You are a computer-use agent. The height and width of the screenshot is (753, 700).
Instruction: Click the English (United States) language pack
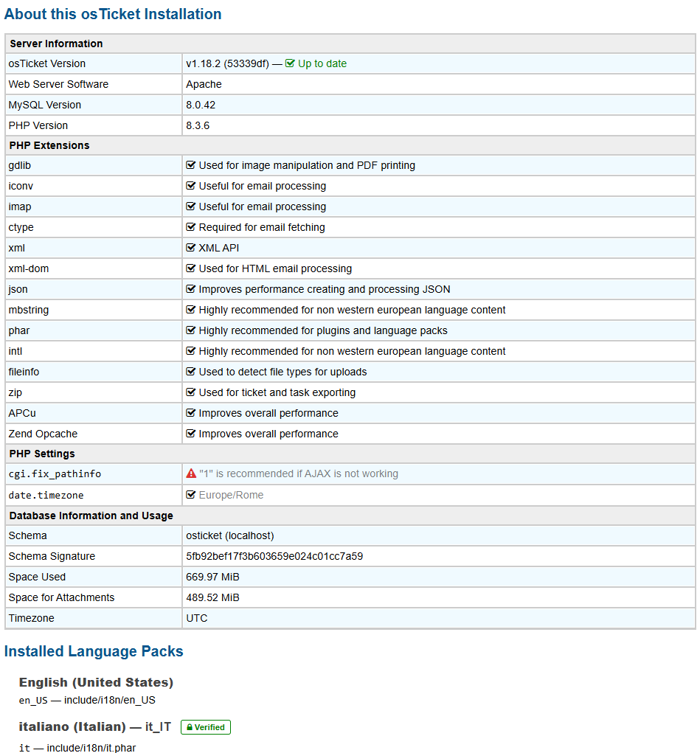[x=96, y=682]
